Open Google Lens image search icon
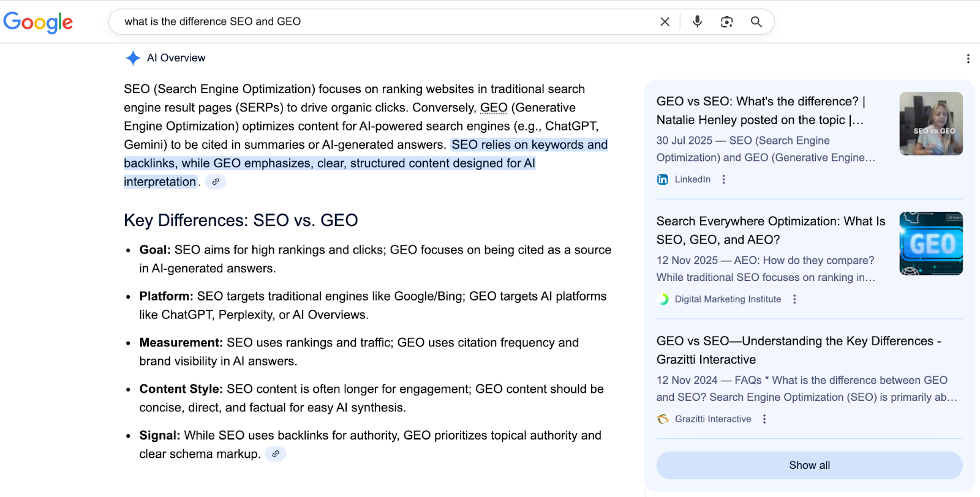 click(726, 21)
